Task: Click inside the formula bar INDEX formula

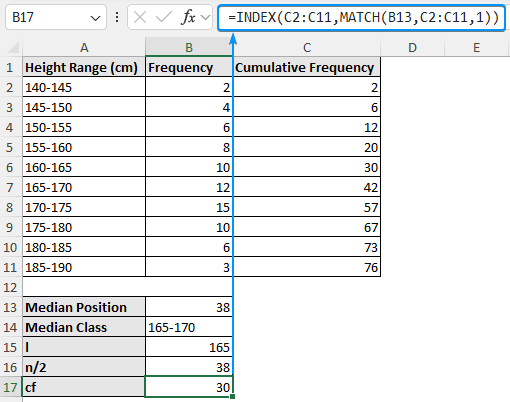Action: [362, 17]
